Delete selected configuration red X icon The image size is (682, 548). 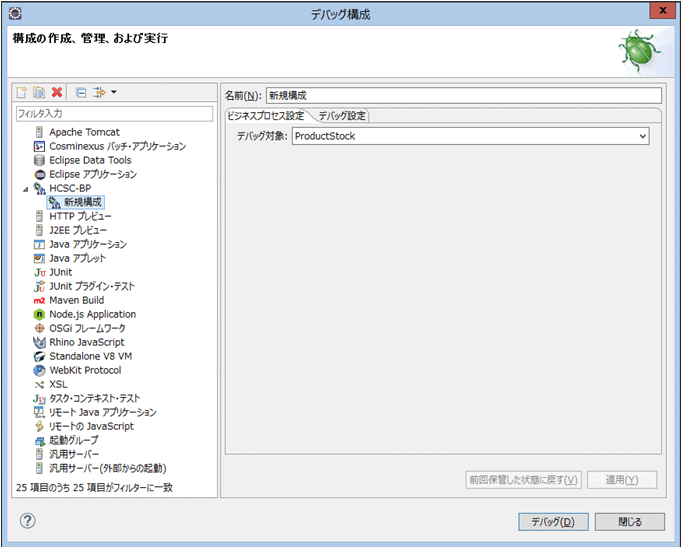[57, 92]
